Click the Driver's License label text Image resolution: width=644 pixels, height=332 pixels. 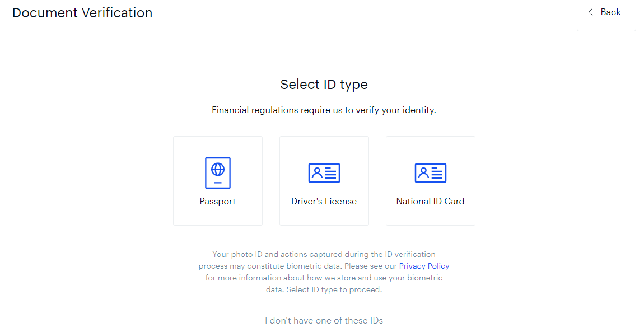click(x=324, y=201)
